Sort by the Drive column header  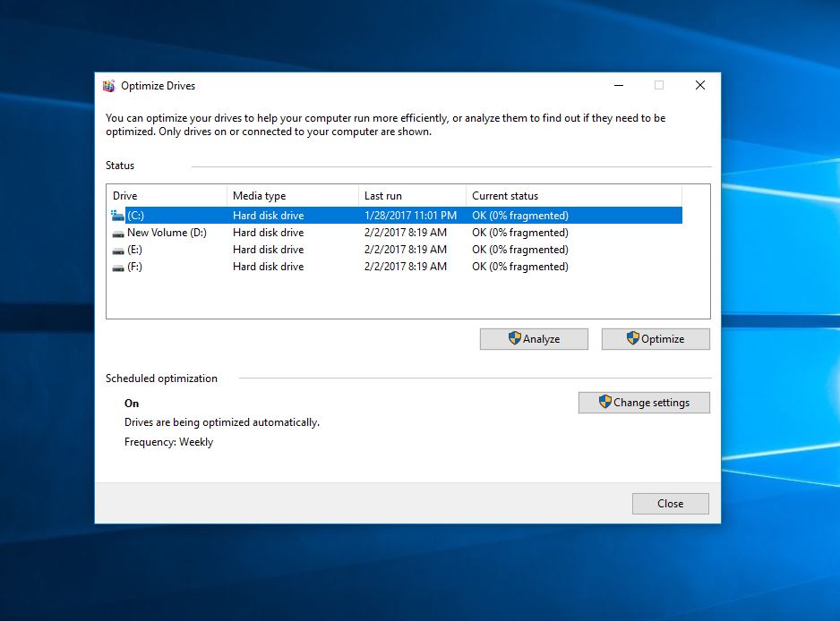click(167, 196)
